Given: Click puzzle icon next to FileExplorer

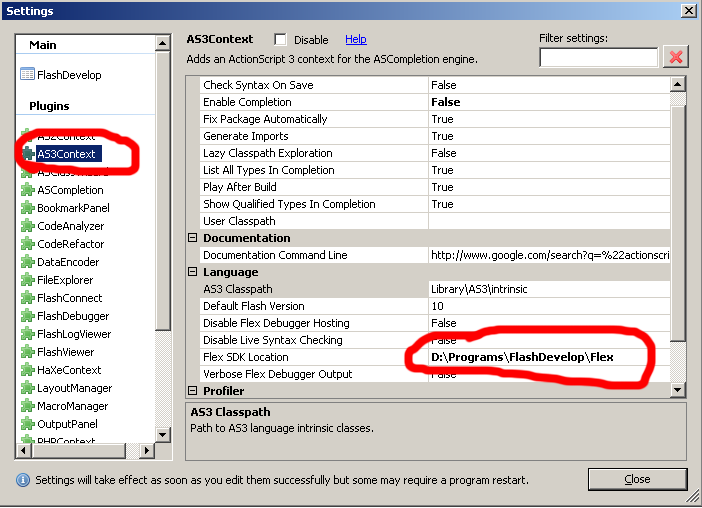Looking at the screenshot, I should tap(28, 280).
